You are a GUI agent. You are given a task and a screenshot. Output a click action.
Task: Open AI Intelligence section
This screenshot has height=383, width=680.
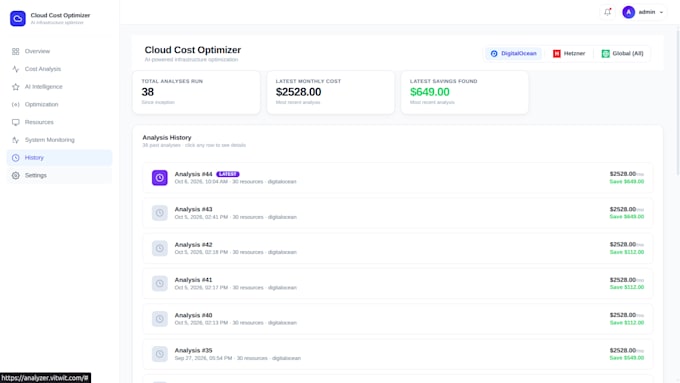tap(59, 87)
